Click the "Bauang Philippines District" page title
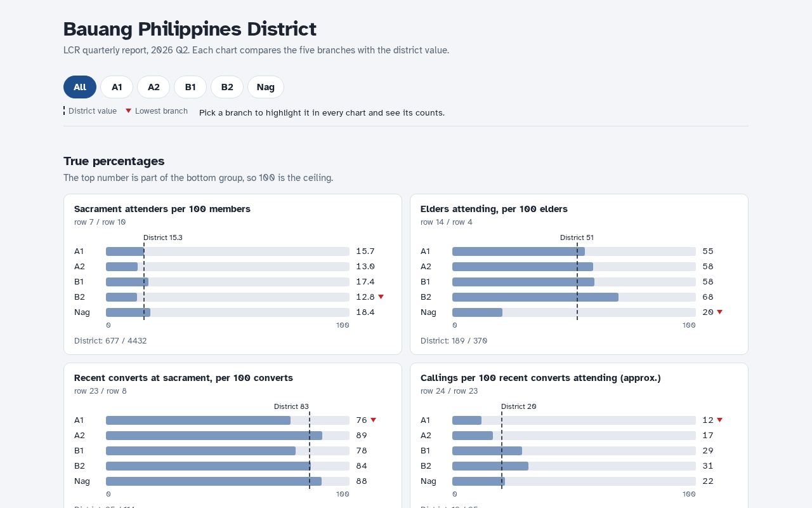Screen dimensions: 812x508 click(x=190, y=29)
